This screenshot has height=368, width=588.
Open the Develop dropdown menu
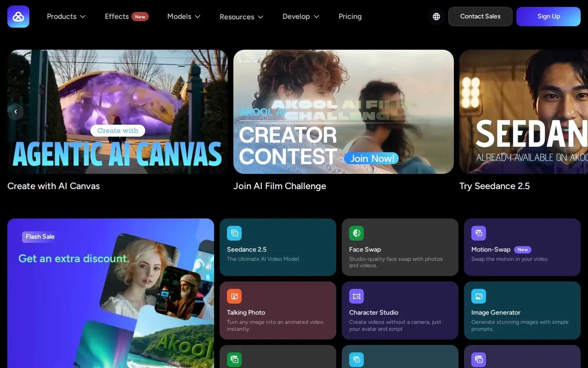(301, 17)
